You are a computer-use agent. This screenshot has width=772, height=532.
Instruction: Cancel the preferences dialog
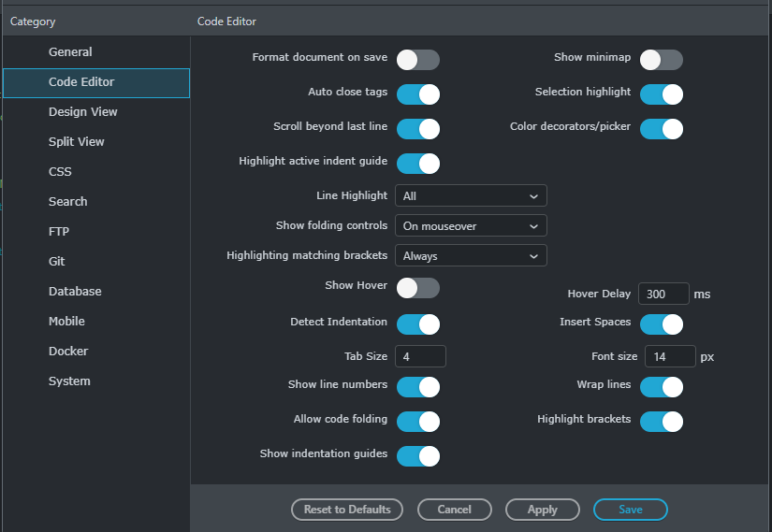(455, 510)
